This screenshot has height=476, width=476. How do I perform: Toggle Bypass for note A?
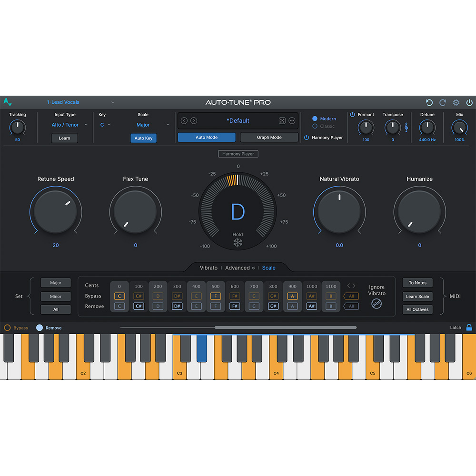click(x=292, y=296)
